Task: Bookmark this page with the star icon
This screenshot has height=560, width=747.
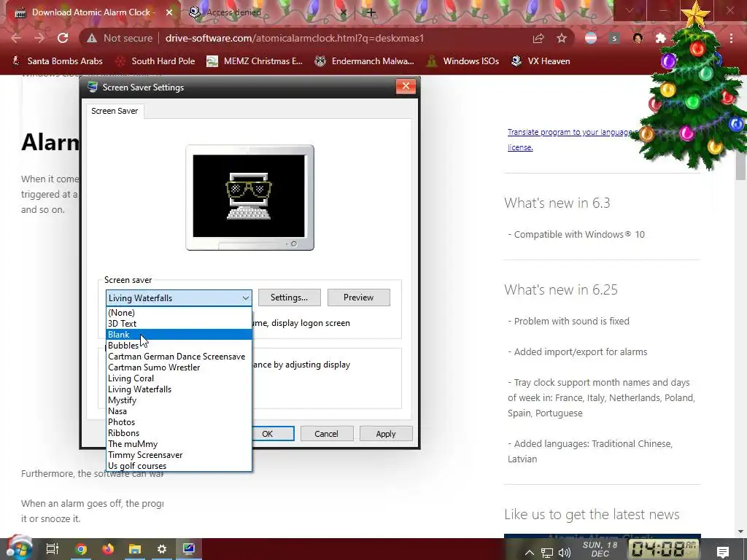Action: coord(562,38)
